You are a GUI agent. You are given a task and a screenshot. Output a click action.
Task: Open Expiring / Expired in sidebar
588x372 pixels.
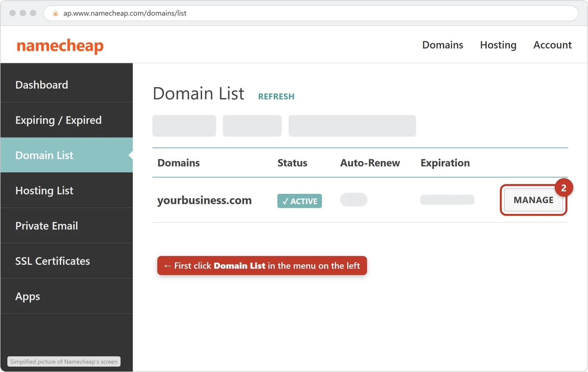tap(67, 120)
